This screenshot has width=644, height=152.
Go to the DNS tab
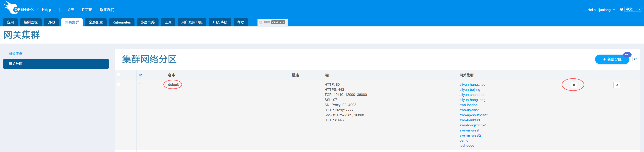pos(51,22)
